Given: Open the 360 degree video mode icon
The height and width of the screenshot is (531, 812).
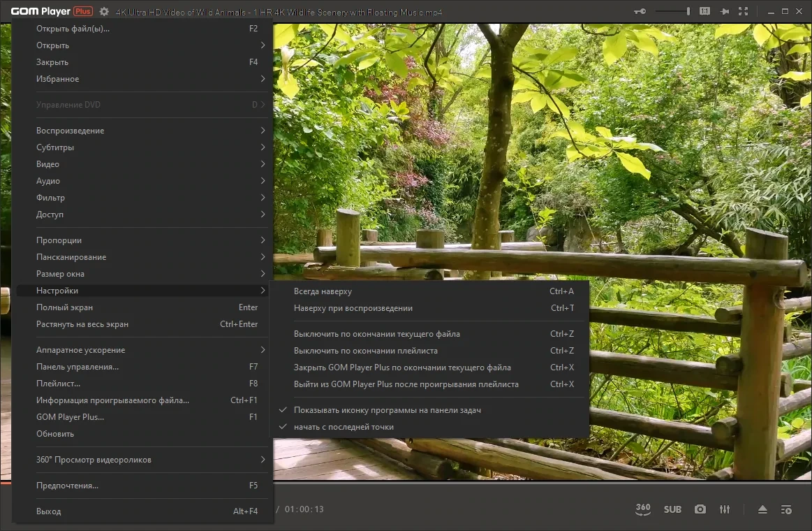Looking at the screenshot, I should click(x=642, y=509).
